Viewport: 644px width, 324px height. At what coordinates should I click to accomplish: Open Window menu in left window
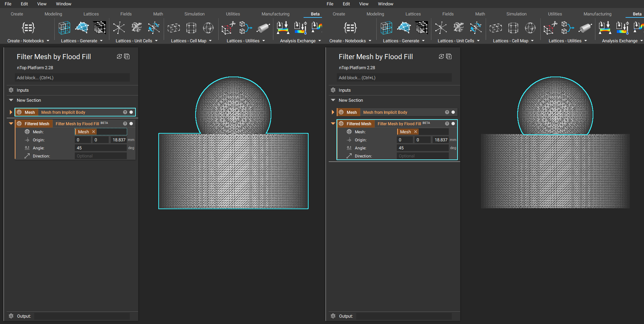coord(64,4)
